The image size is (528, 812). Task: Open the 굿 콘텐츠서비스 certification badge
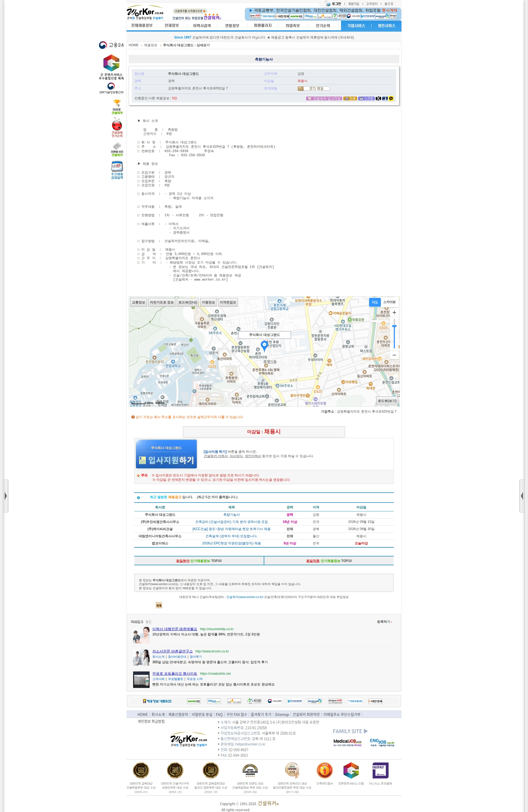click(111, 67)
